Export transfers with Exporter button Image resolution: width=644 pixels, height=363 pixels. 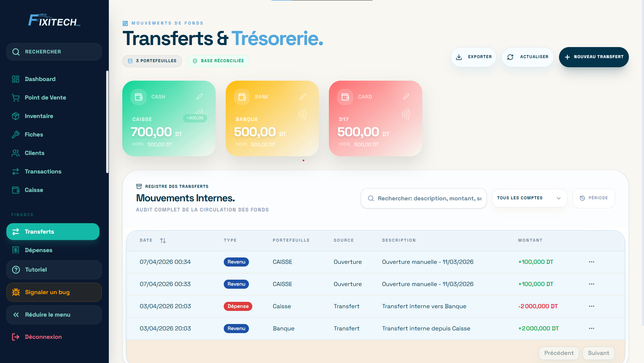(473, 57)
